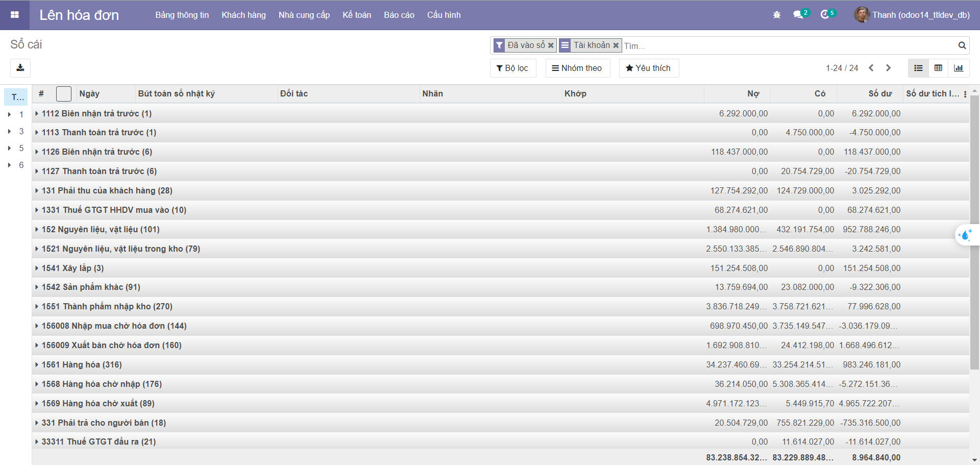Open the 'Kế toán' menu
The image size is (980, 465).
[357, 15]
